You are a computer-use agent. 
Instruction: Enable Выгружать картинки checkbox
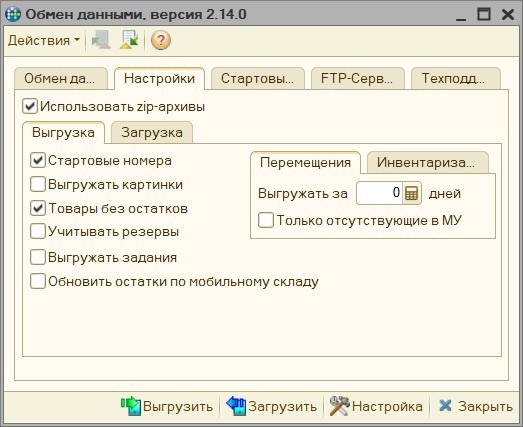pos(38,184)
